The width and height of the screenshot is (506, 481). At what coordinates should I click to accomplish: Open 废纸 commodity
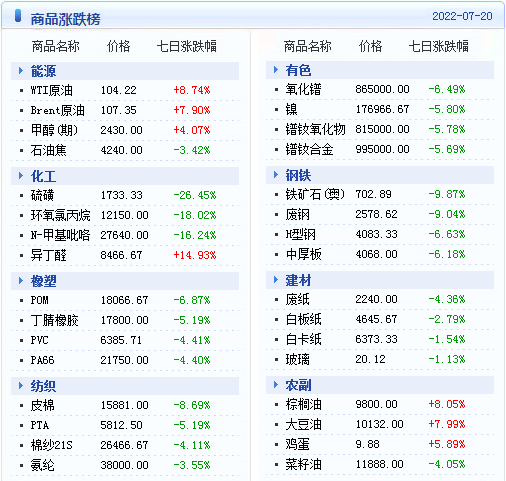(297, 299)
